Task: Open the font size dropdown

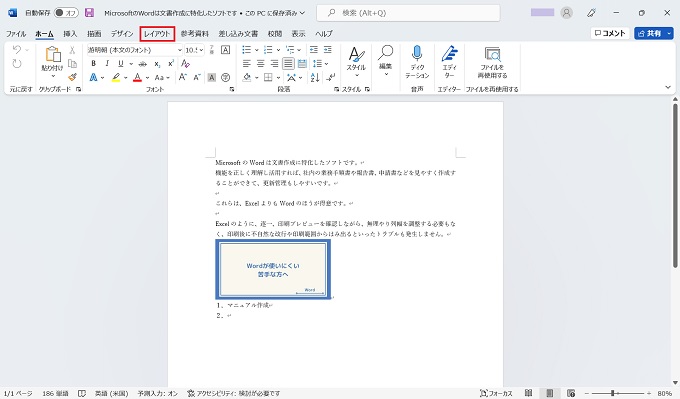Action: 201,50
